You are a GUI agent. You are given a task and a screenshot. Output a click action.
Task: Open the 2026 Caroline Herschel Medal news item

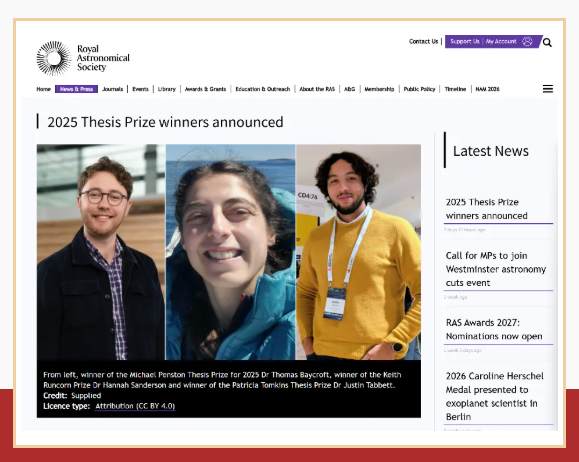click(494, 396)
